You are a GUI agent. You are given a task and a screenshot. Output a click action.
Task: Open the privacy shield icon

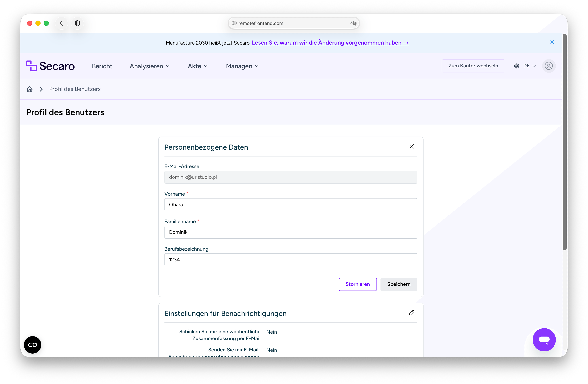(77, 23)
